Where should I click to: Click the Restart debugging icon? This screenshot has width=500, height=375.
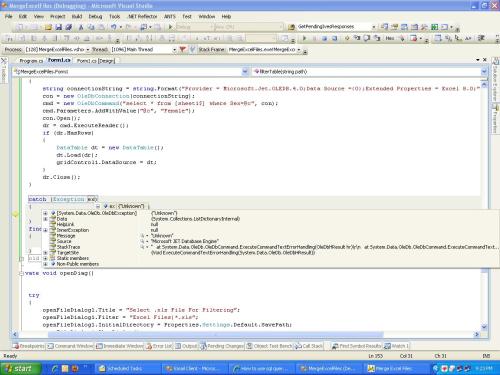(335, 38)
